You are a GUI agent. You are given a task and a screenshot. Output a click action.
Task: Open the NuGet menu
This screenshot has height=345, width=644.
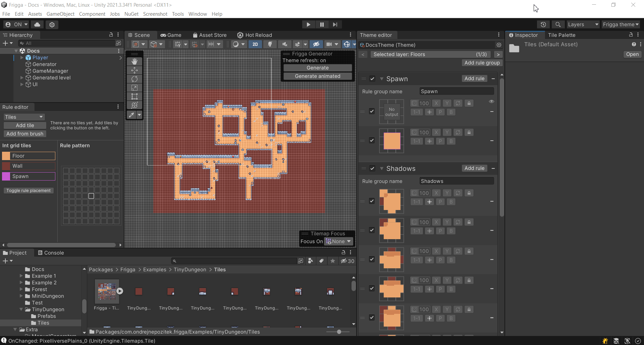pos(131,14)
